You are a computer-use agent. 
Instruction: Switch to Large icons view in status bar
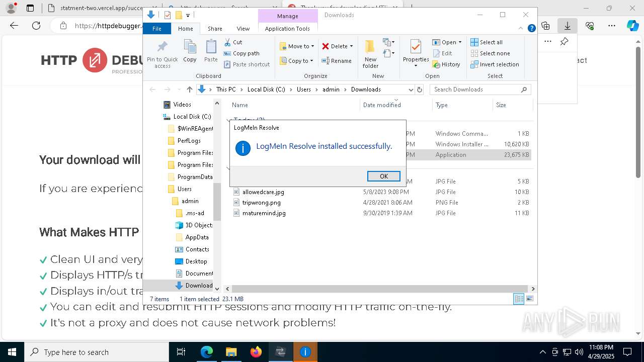(x=529, y=299)
